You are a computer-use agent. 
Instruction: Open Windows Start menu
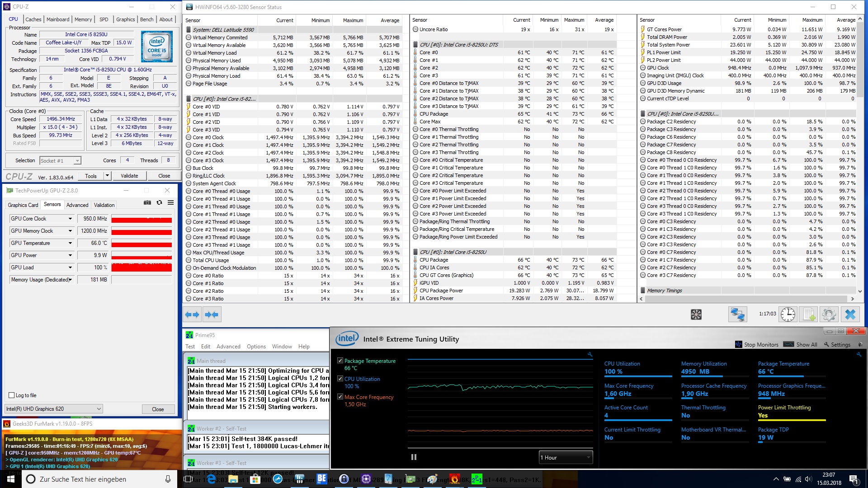pos(11,479)
